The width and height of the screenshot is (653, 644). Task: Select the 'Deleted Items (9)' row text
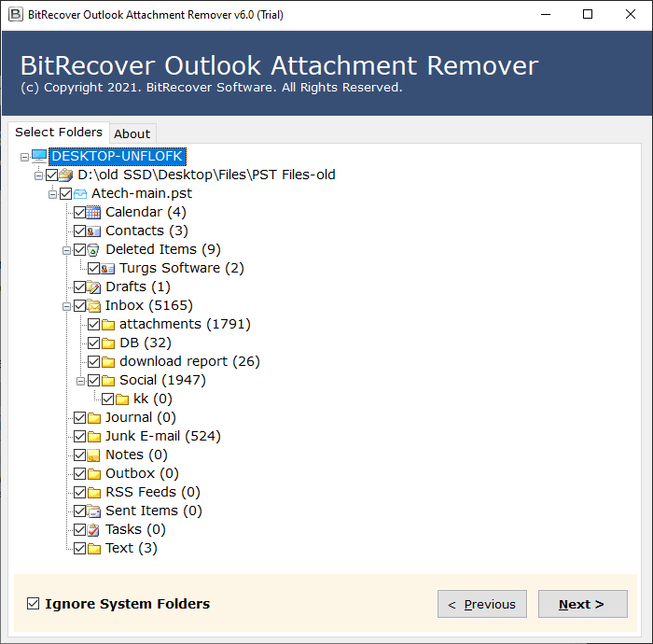coord(163,249)
